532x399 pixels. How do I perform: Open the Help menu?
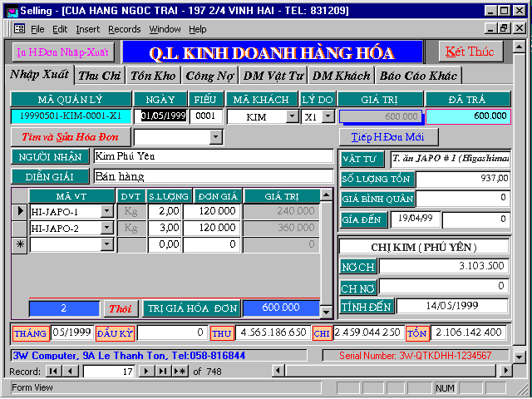198,29
